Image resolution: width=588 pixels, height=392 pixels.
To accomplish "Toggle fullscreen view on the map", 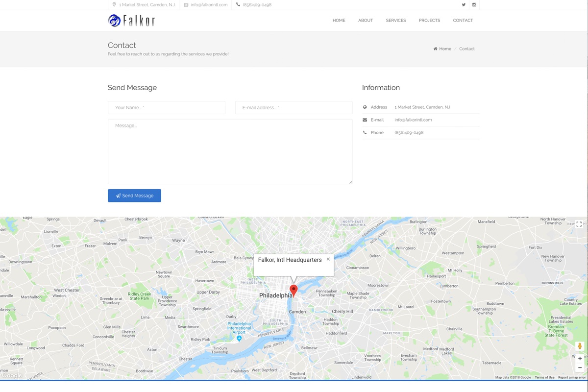I will point(579,224).
